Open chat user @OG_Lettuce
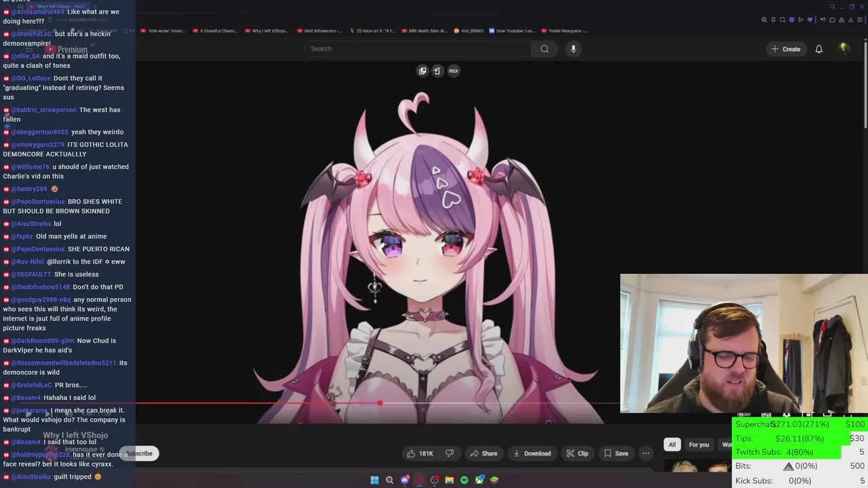 pos(31,79)
